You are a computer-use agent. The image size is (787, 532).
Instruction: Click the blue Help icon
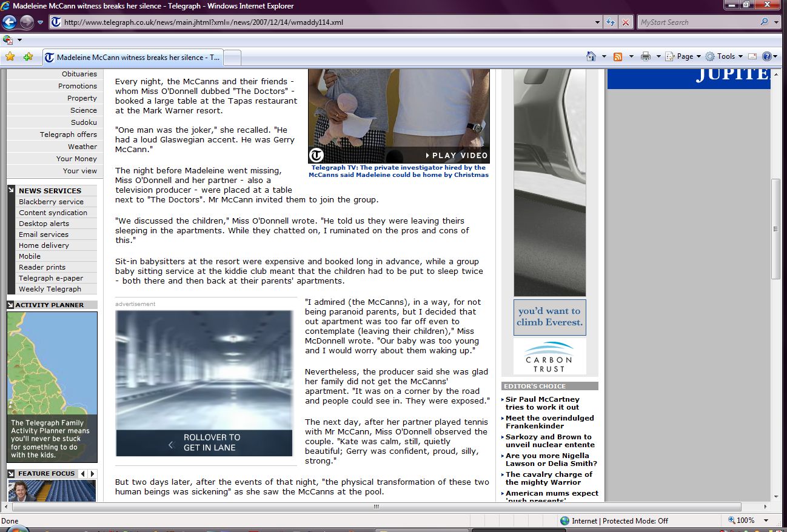(766, 56)
